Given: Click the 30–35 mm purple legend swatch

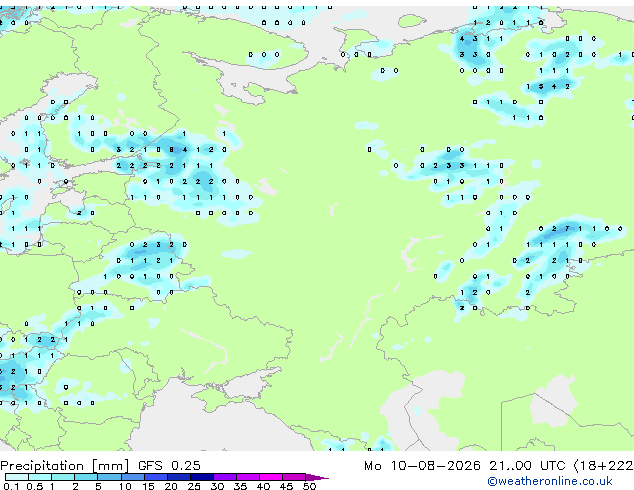Looking at the screenshot, I should [x=225, y=477].
